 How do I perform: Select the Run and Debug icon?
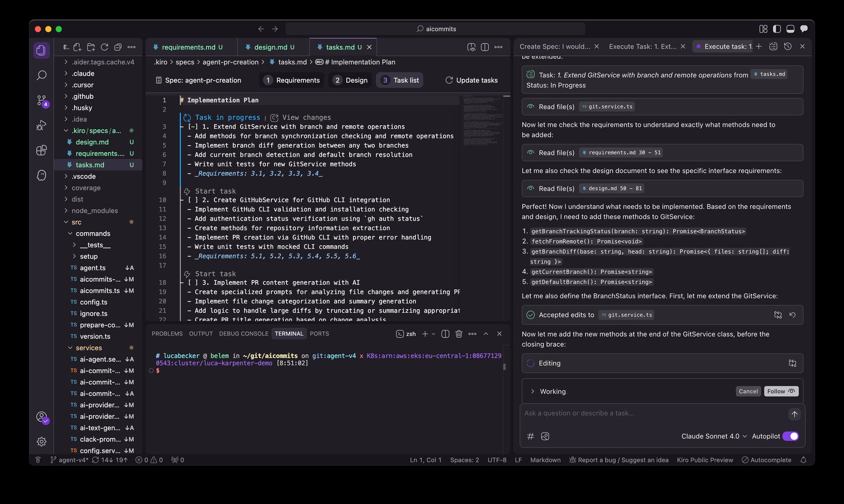point(41,125)
